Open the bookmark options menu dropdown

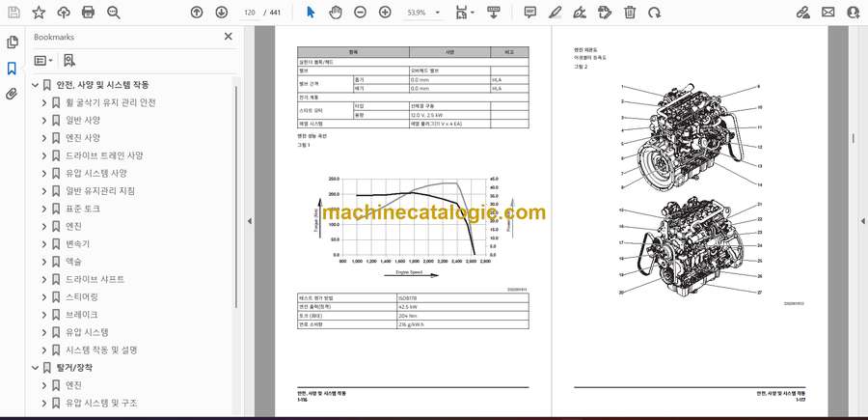click(x=43, y=60)
